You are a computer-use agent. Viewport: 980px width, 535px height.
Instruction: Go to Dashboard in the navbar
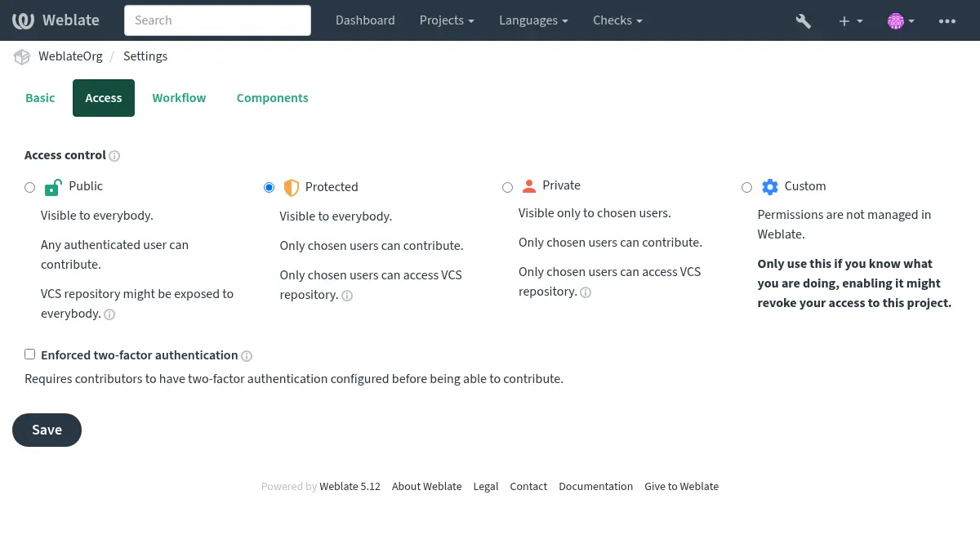tap(365, 20)
